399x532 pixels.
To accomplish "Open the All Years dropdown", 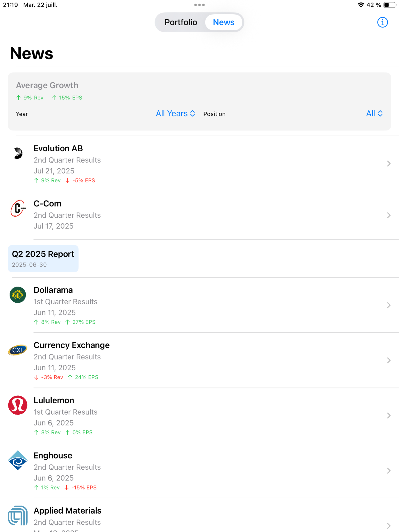I will pos(175,114).
